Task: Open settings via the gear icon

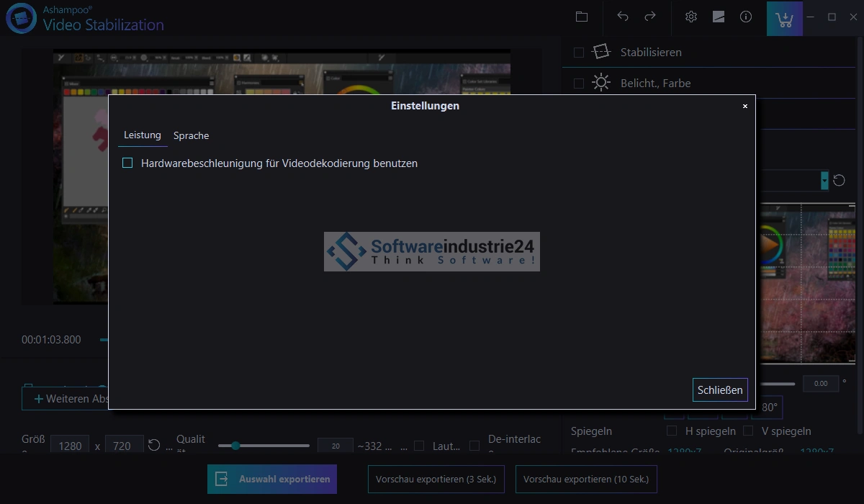Action: [691, 17]
